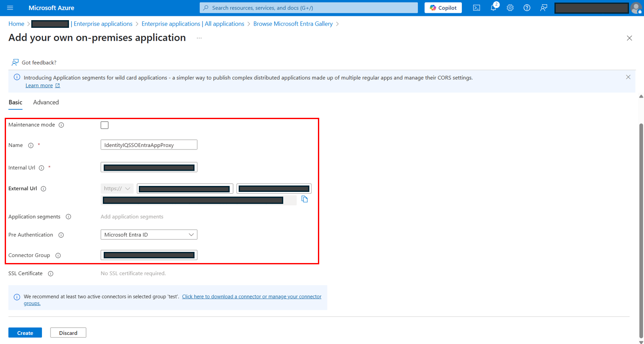Show info tooltip for Pre Authentication
This screenshot has width=644, height=344.
click(x=61, y=235)
